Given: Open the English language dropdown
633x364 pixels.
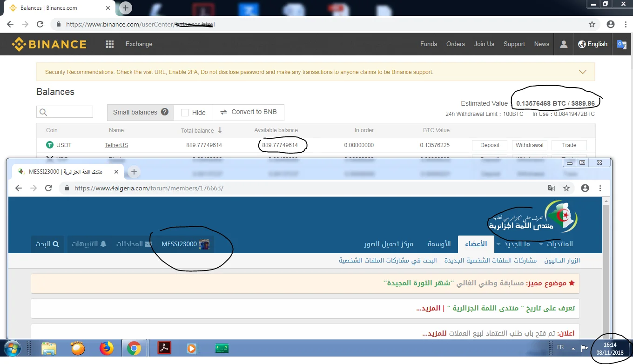Looking at the screenshot, I should click(593, 44).
